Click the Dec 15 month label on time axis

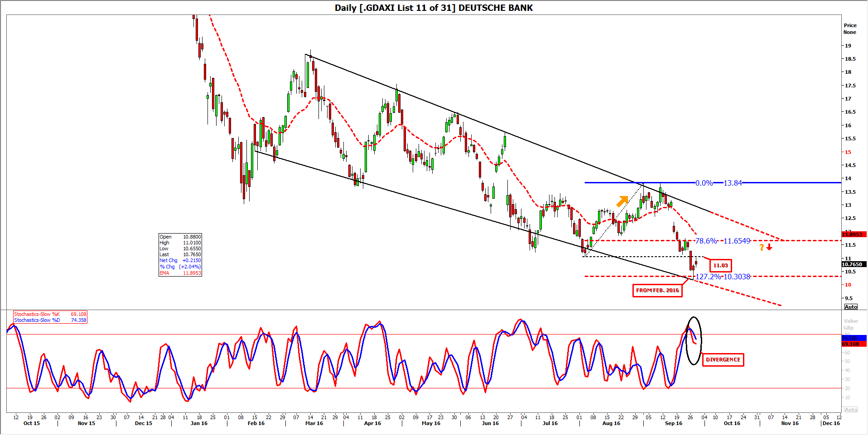tap(144, 423)
